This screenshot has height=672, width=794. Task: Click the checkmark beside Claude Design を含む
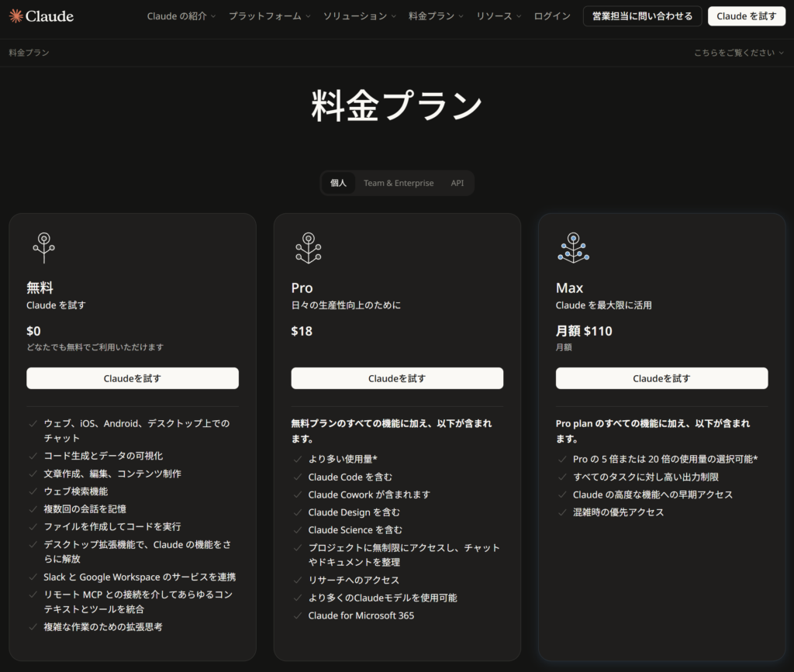(x=298, y=512)
